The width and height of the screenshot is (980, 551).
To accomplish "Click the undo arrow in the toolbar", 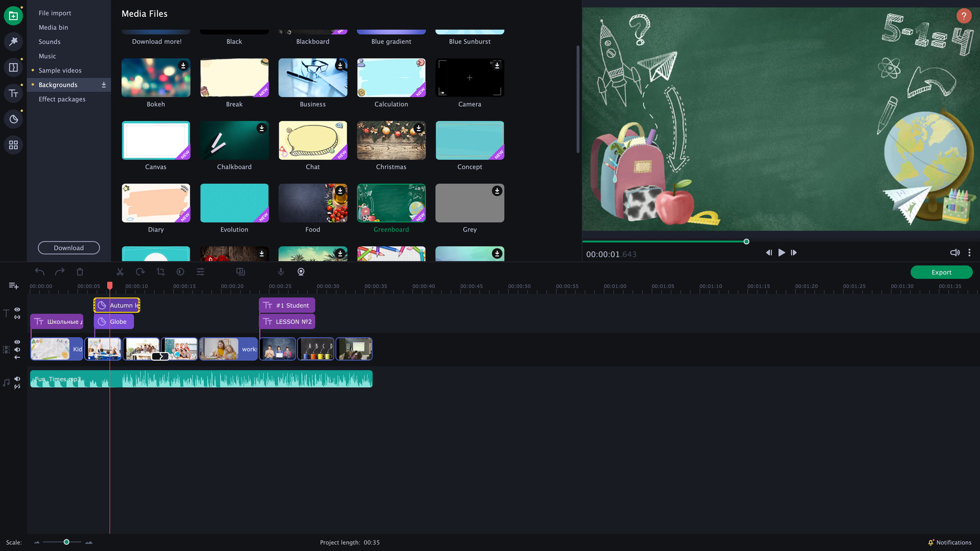I will [40, 271].
